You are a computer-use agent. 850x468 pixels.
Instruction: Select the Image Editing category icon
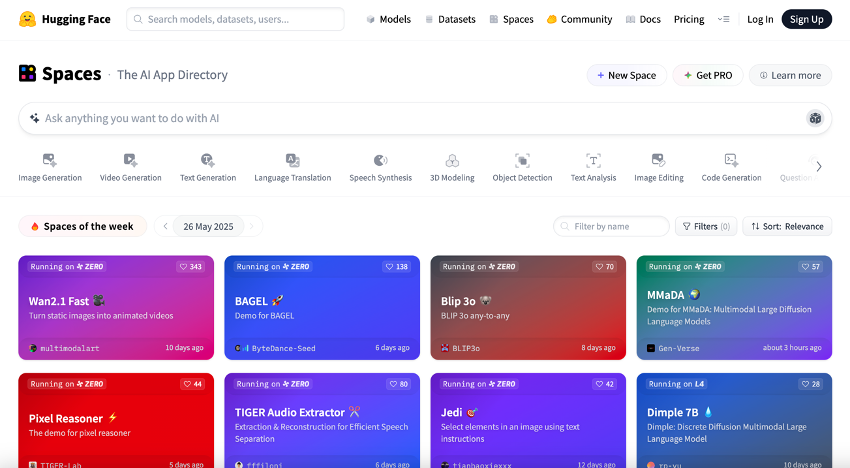click(x=659, y=161)
